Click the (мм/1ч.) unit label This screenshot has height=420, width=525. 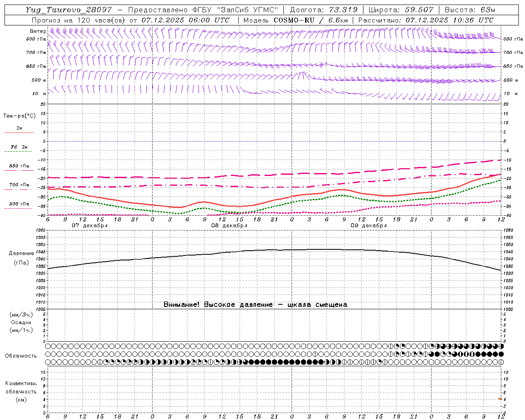pos(21,330)
